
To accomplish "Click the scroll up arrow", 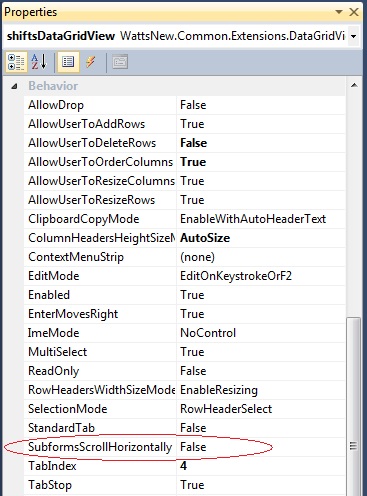I will (x=354, y=86).
